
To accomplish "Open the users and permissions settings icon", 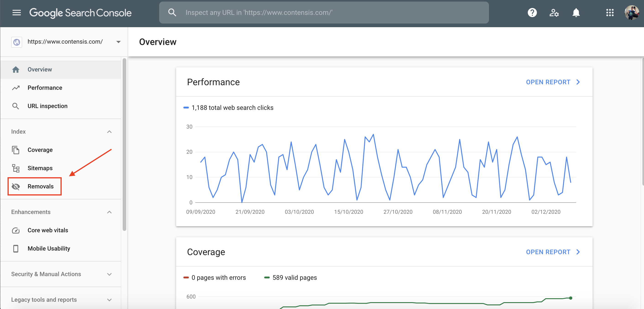I will 554,13.
